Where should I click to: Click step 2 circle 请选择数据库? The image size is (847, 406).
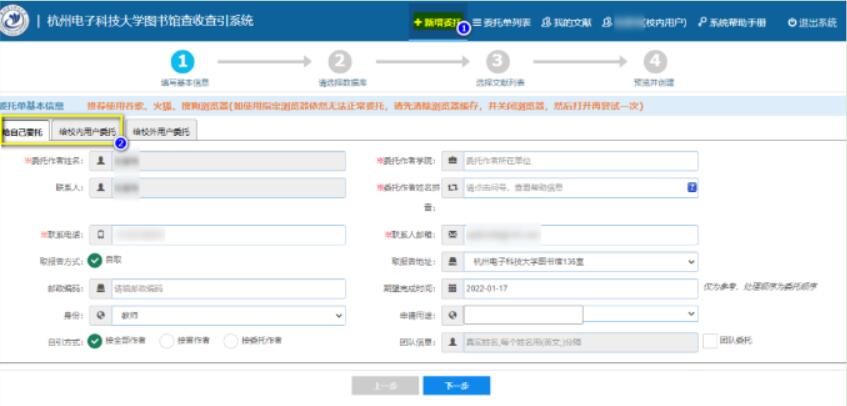tap(340, 62)
